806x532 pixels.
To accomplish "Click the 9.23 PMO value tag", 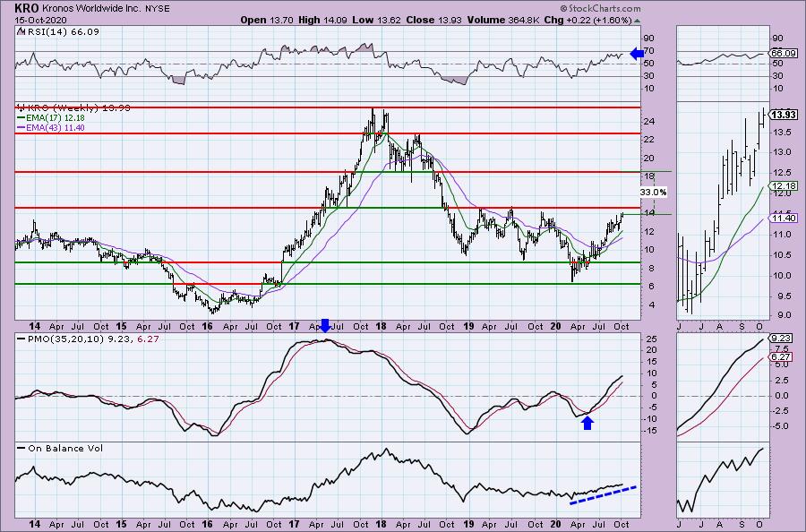I will (x=781, y=339).
